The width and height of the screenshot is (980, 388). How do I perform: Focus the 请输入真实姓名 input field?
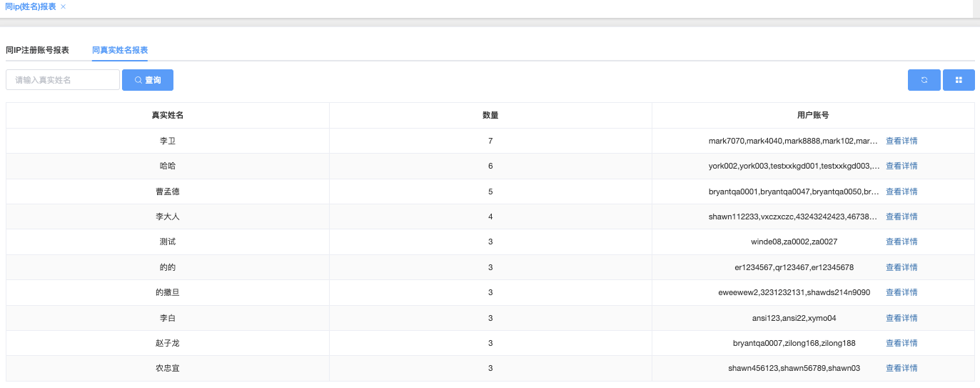coord(63,80)
